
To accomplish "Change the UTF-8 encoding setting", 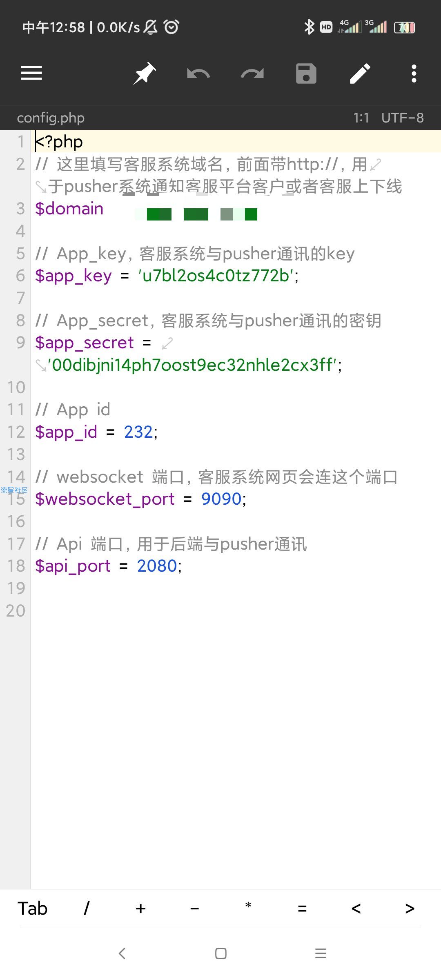I will (402, 118).
